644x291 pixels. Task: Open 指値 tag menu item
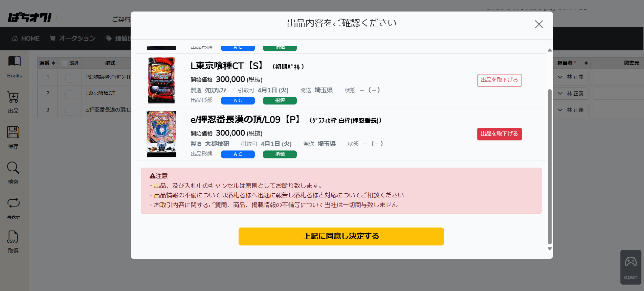[x=118, y=39]
